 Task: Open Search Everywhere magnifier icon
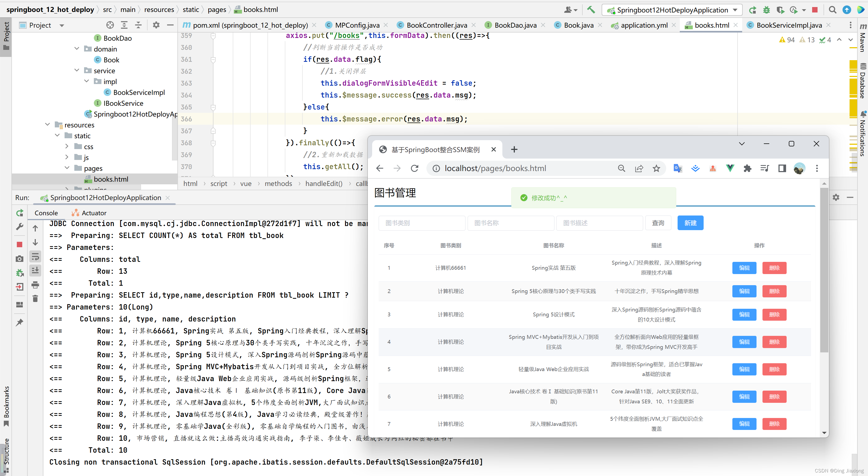[x=832, y=10]
